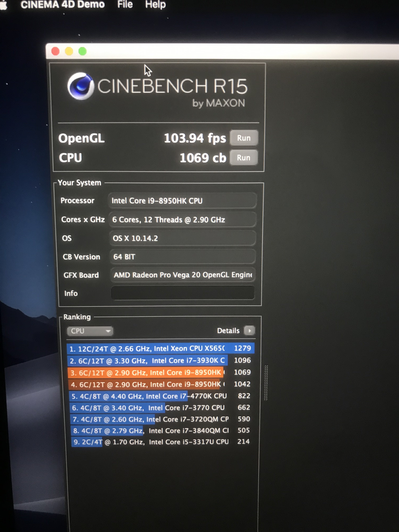
Task: Click the CPU score 1069 cb
Action: [x=203, y=158]
